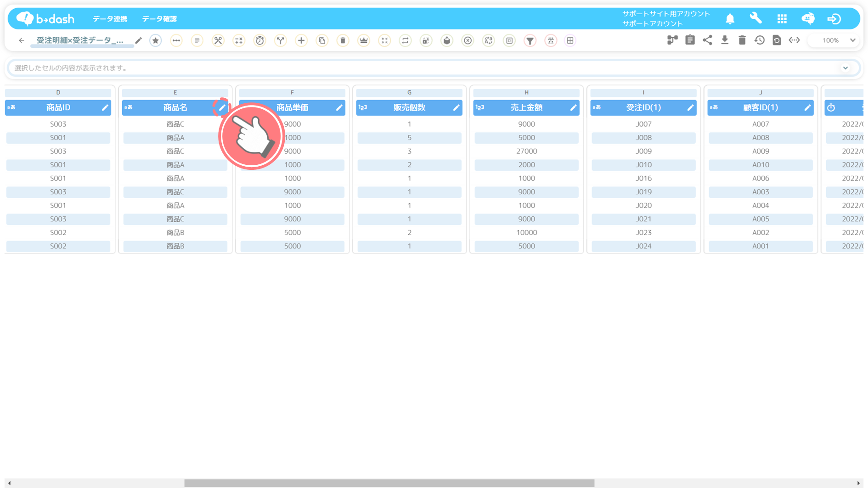868x488 pixels.
Task: Edit the 商品単価 column pencil
Action: 339,107
